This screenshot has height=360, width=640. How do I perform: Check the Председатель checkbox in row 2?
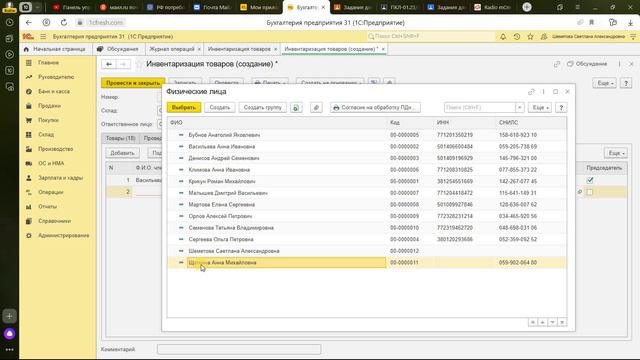tap(590, 192)
